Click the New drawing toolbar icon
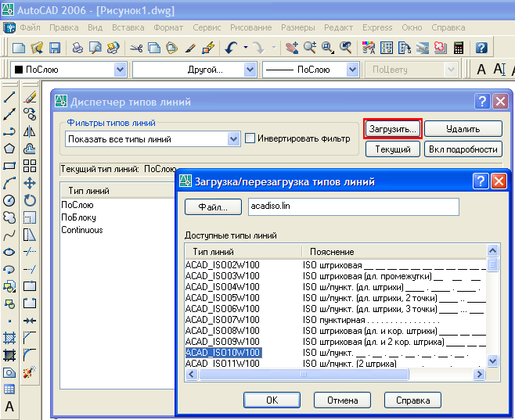 pyautogui.click(x=19, y=48)
